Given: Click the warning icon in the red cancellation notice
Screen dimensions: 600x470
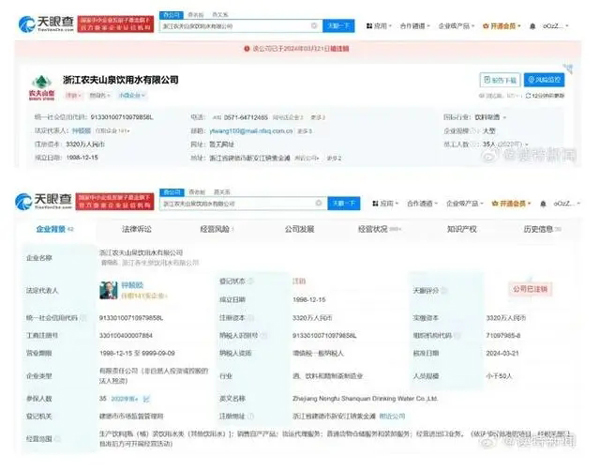Looking at the screenshot, I should pos(247,49).
